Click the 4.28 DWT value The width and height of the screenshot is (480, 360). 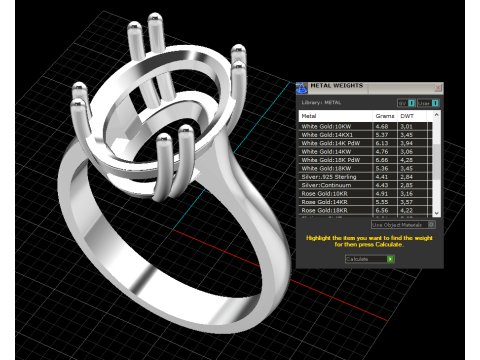click(x=407, y=160)
